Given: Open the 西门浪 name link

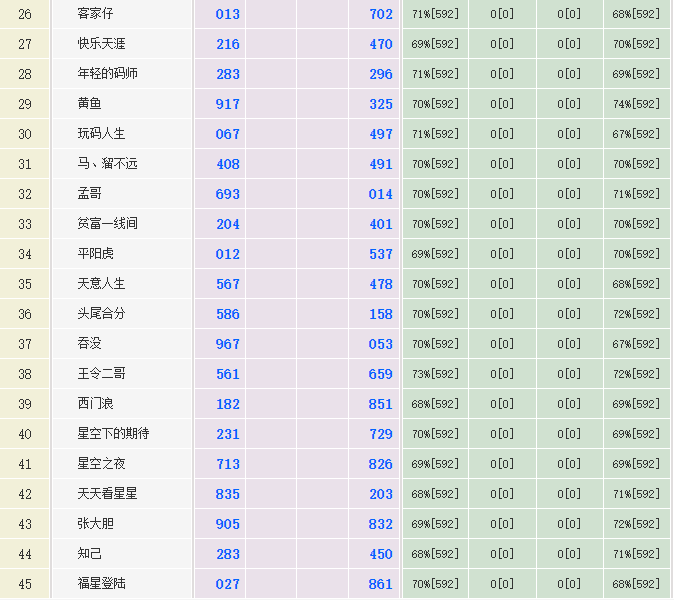Looking at the screenshot, I should [96, 404].
